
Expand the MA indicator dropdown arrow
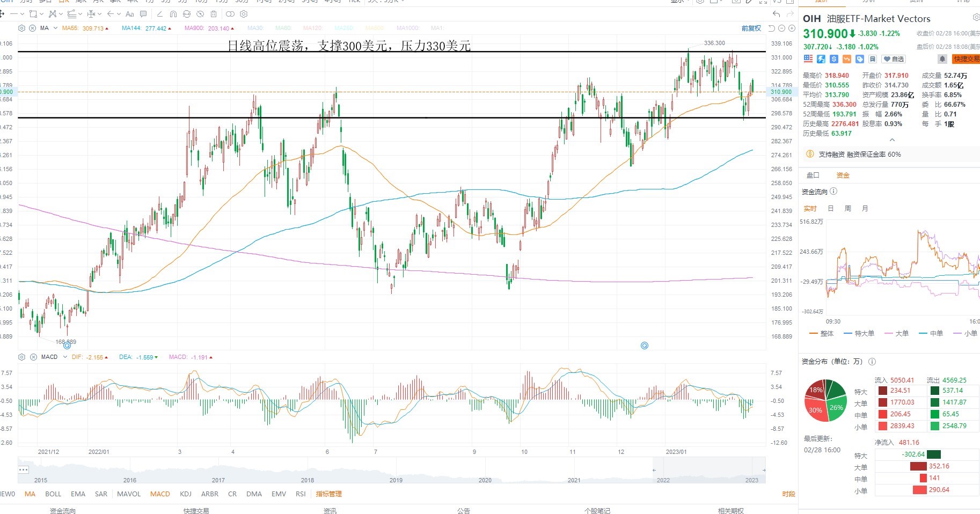[x=55, y=28]
